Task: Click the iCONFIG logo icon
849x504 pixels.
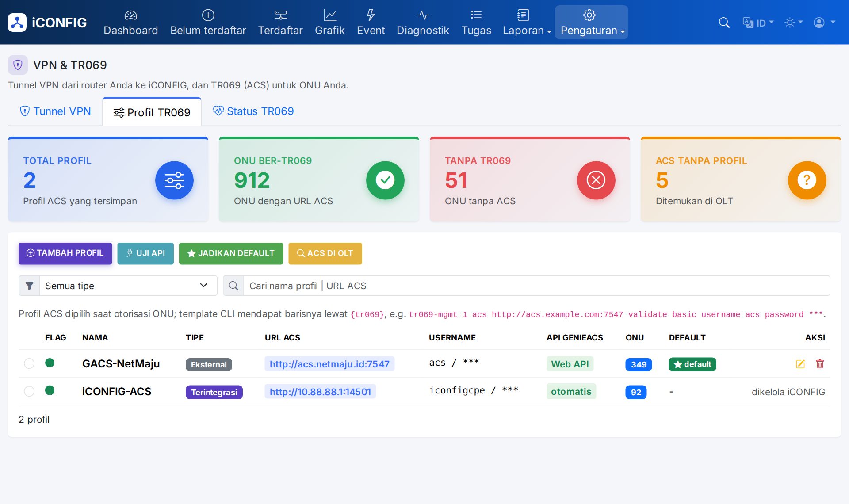Action: [x=17, y=23]
